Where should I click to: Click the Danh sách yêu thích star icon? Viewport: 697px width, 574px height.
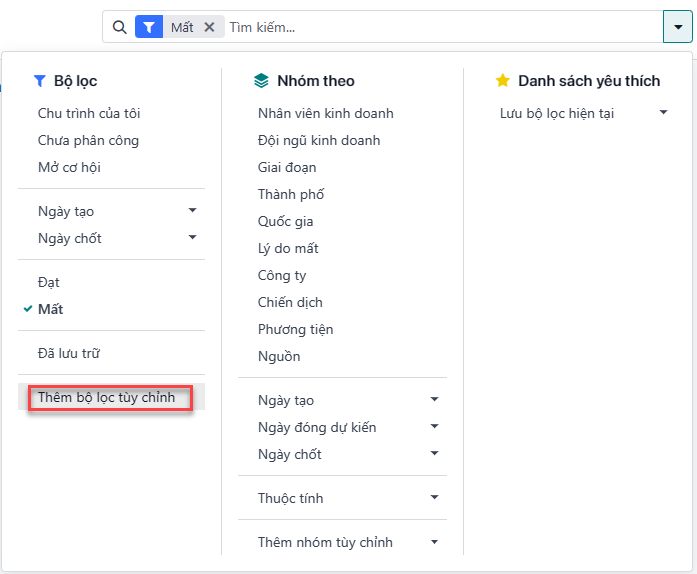503,81
